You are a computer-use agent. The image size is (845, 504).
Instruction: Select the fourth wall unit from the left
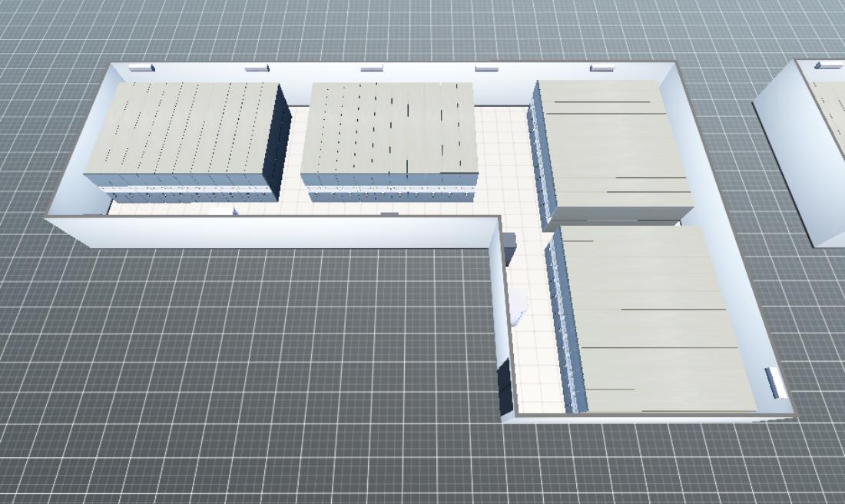(486, 68)
